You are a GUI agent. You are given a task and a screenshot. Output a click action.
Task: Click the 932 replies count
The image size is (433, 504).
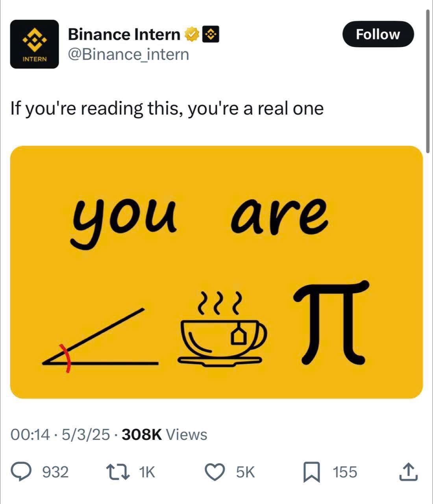(55, 472)
